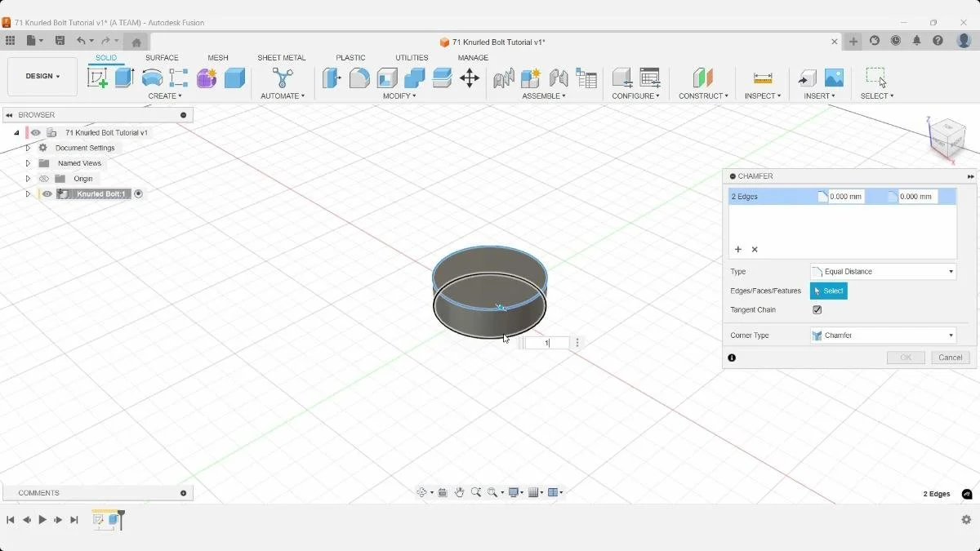Select the Change Parameters icon in Configure
This screenshot has width=980, height=551.
pos(622,78)
